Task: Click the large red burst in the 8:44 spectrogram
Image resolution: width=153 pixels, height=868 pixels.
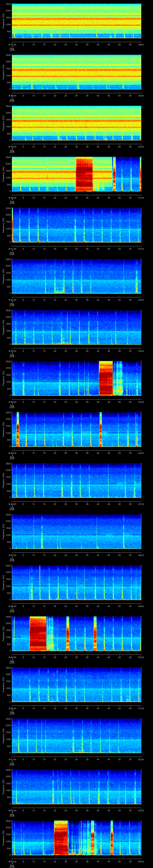Action: click(x=106, y=378)
